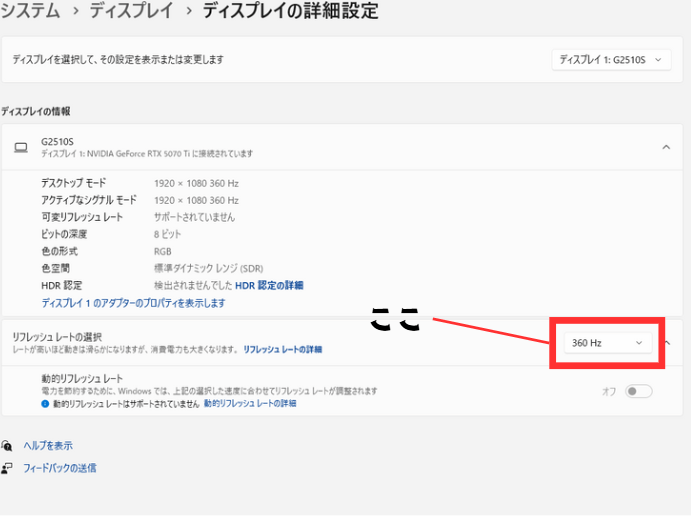This screenshot has height=516, width=691.
Task: Click the feedback icon beside フィードバックの送信
Action: 7,468
